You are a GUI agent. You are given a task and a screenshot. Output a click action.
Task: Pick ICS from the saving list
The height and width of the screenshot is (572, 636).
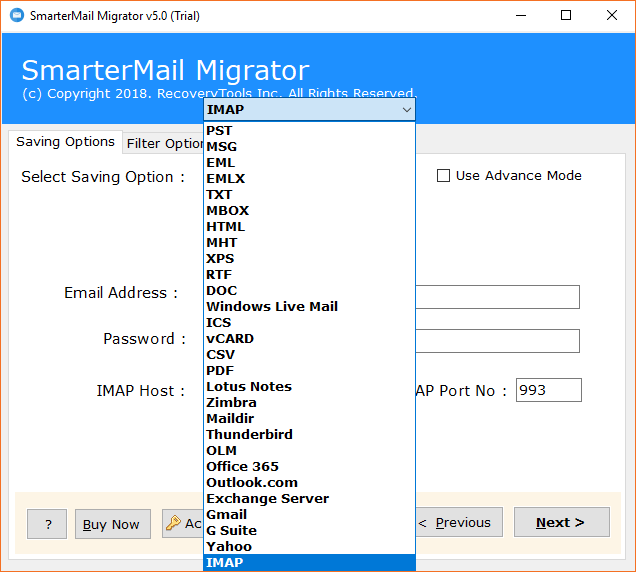tap(309, 323)
